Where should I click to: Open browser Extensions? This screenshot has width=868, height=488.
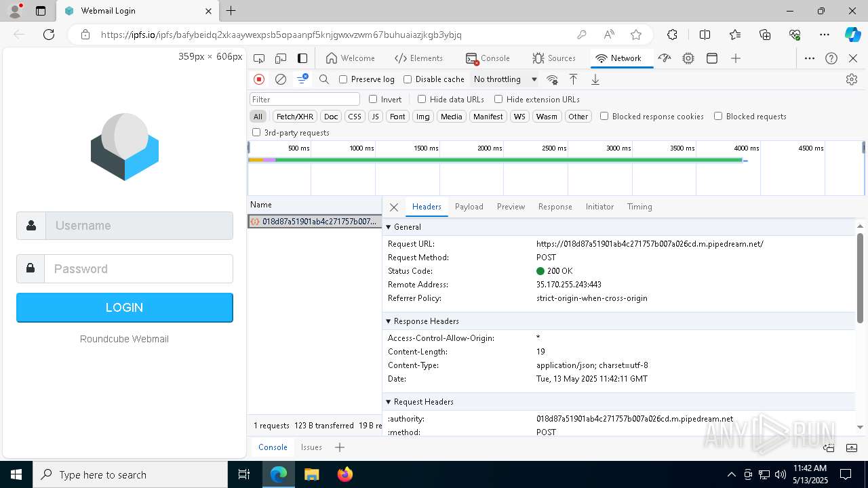coord(672,35)
